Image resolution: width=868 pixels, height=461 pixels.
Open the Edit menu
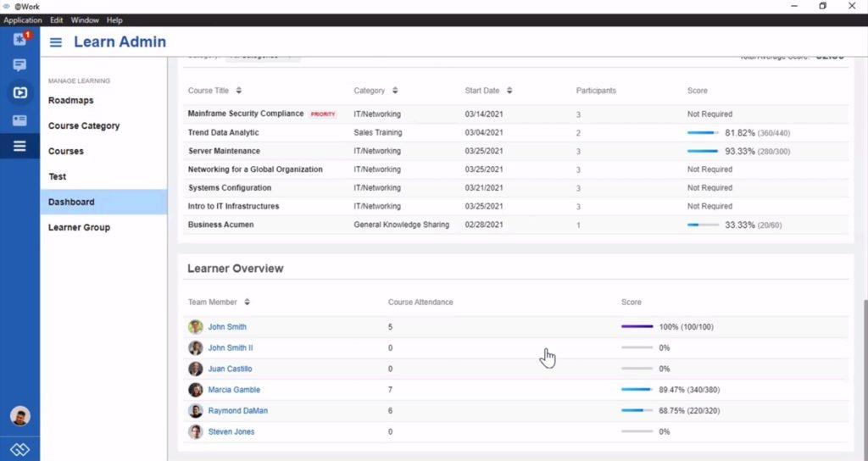click(56, 19)
